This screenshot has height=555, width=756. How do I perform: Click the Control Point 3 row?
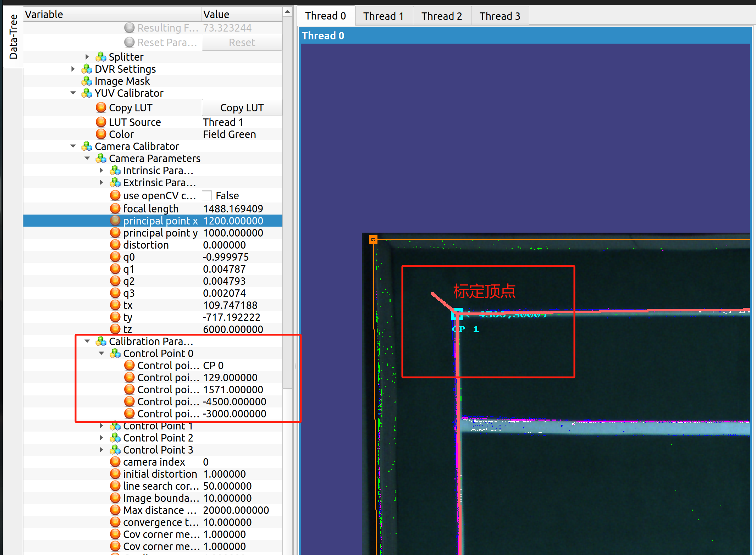pyautogui.click(x=153, y=450)
